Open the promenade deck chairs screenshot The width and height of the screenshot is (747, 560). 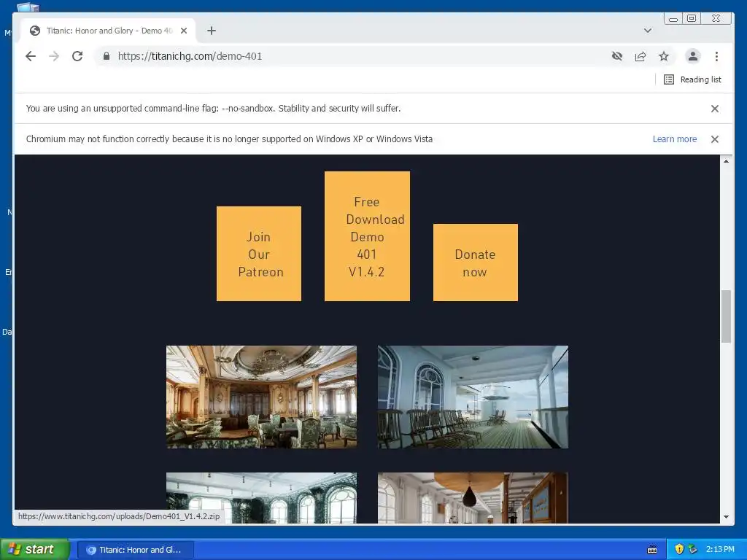[473, 397]
